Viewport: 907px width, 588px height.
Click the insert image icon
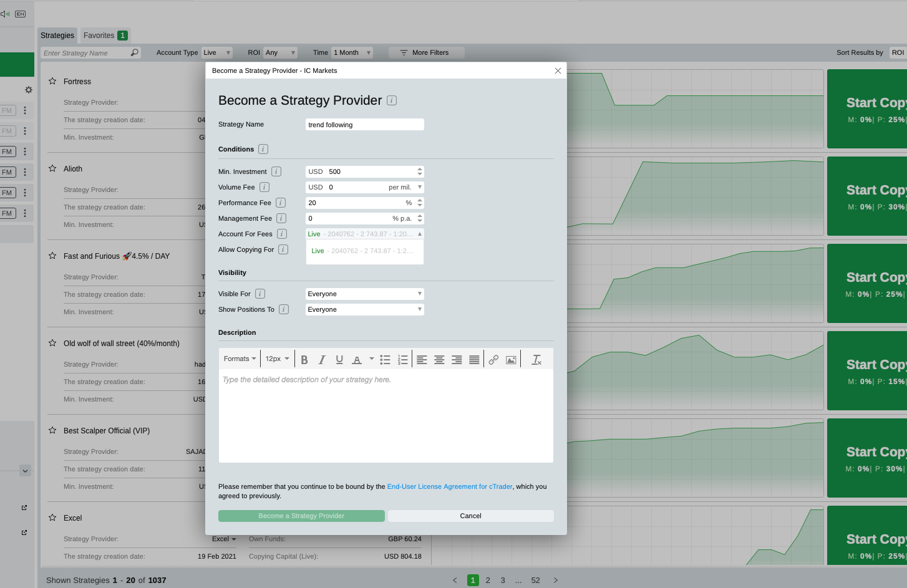point(511,360)
